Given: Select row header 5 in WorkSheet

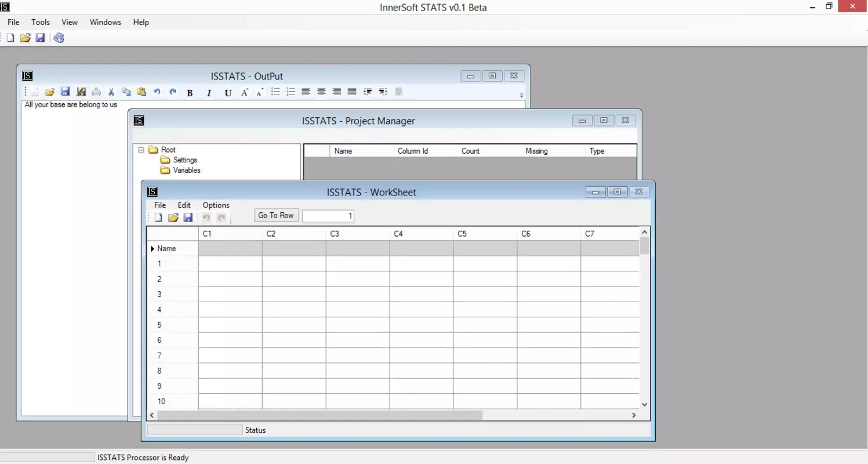Looking at the screenshot, I should (173, 325).
